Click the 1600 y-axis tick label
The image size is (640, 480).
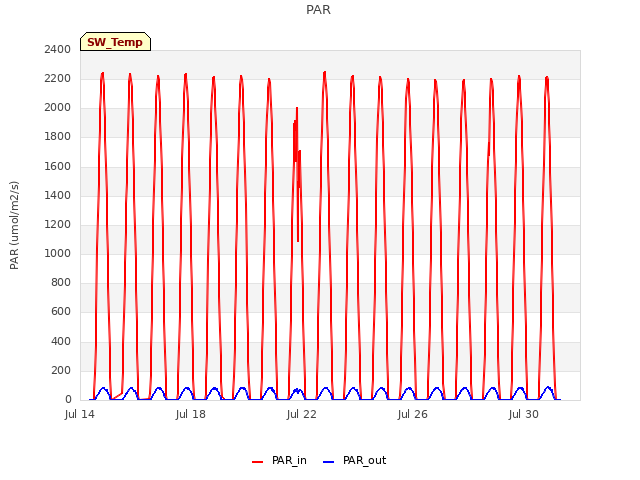pyautogui.click(x=58, y=167)
